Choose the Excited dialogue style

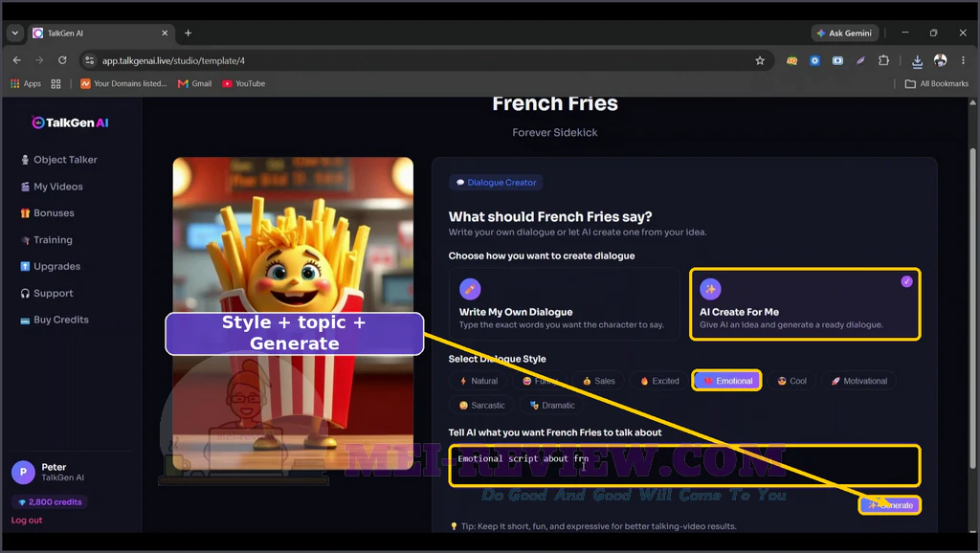(659, 381)
